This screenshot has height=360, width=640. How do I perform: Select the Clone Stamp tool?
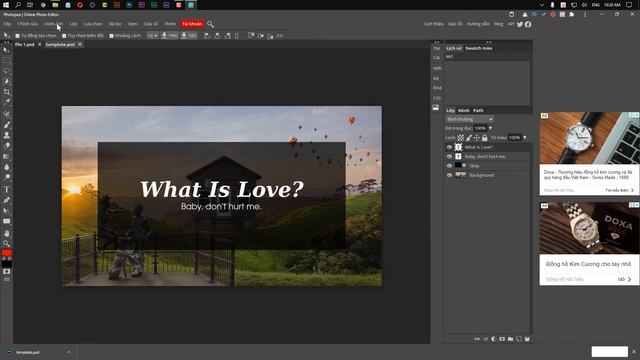point(6,135)
